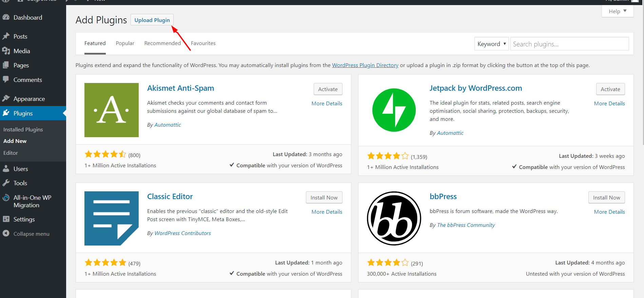Select Add New in Plugins submenu
Image resolution: width=644 pixels, height=298 pixels.
click(x=15, y=141)
